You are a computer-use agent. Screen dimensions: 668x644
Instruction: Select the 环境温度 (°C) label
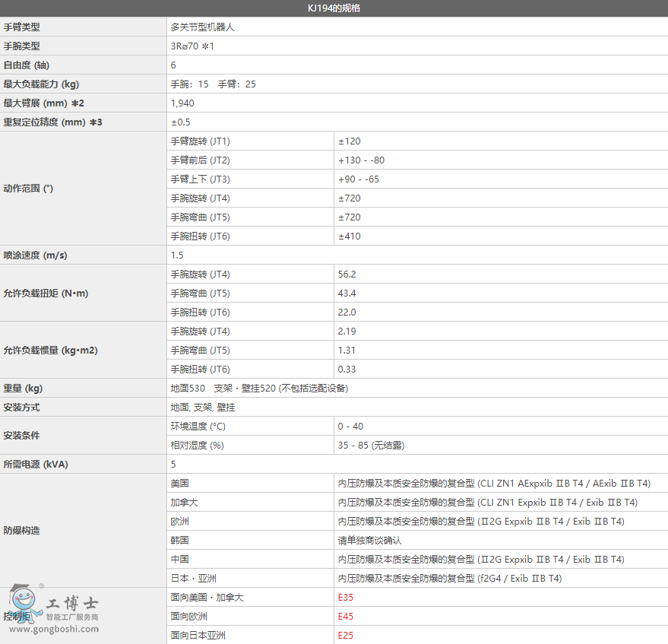pyautogui.click(x=198, y=427)
